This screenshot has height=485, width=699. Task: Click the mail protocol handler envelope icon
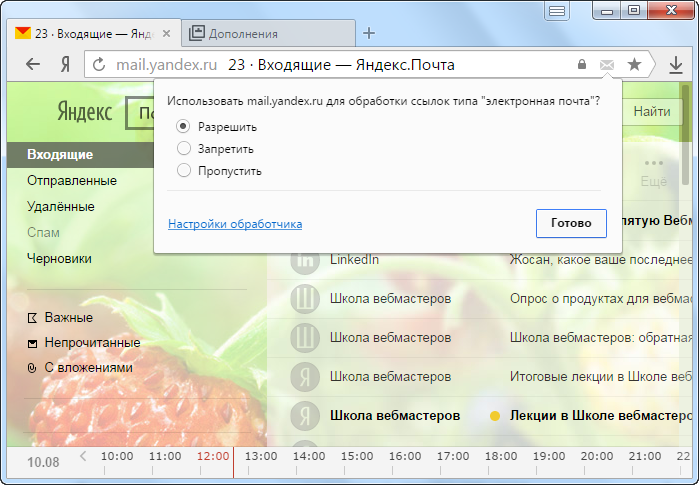tap(607, 65)
